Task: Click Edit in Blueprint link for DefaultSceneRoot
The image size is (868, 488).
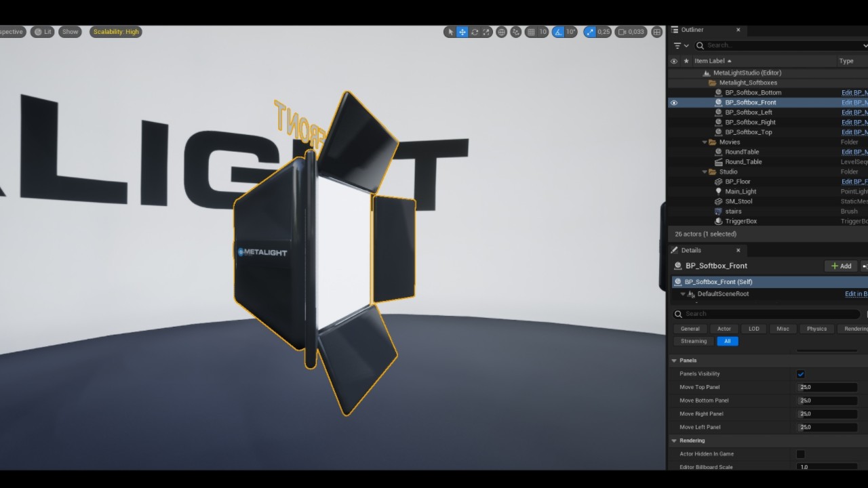Action: click(856, 294)
